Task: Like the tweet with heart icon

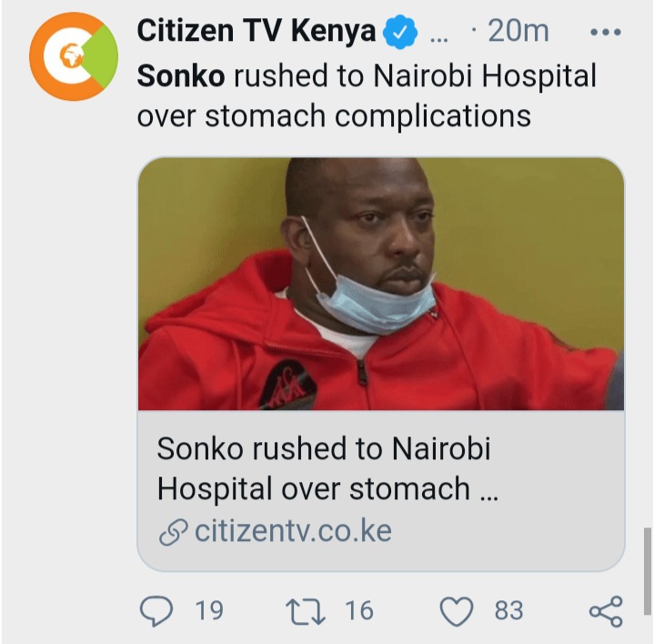Action: pyautogui.click(x=457, y=611)
